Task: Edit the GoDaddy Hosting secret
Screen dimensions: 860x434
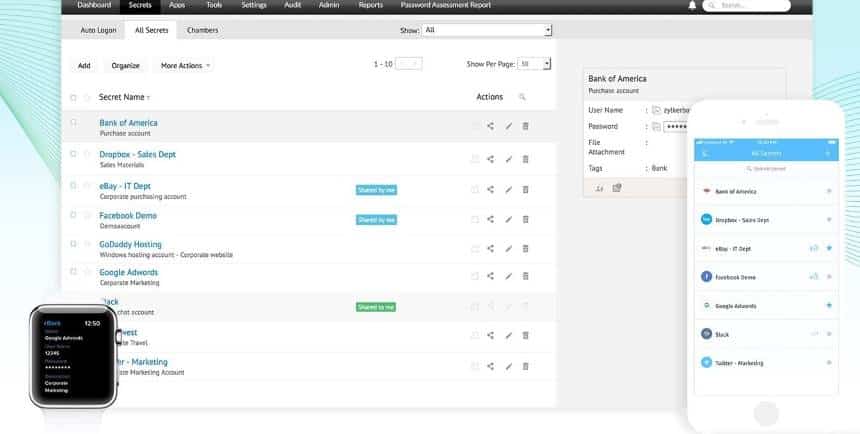Action: click(x=508, y=248)
